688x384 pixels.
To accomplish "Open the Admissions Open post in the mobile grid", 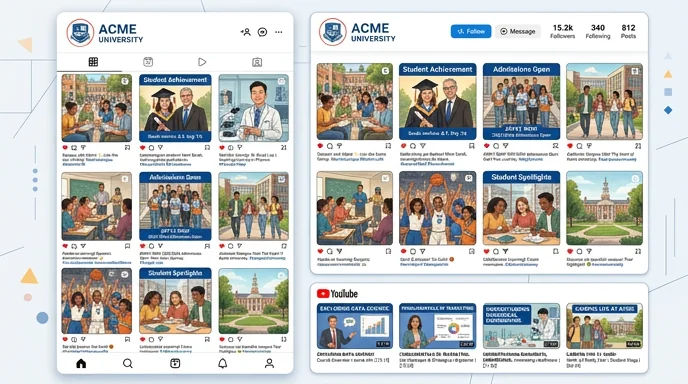I will point(175,206).
